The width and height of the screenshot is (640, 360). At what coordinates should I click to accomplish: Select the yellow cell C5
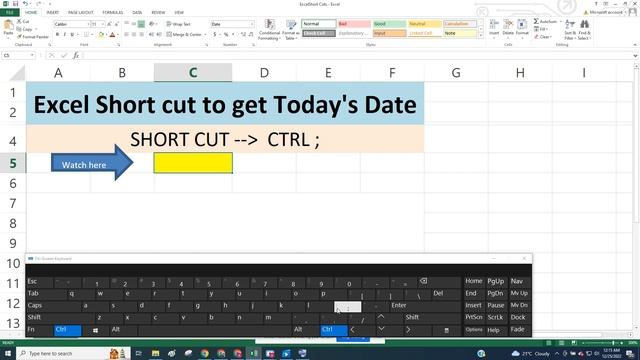coord(193,163)
